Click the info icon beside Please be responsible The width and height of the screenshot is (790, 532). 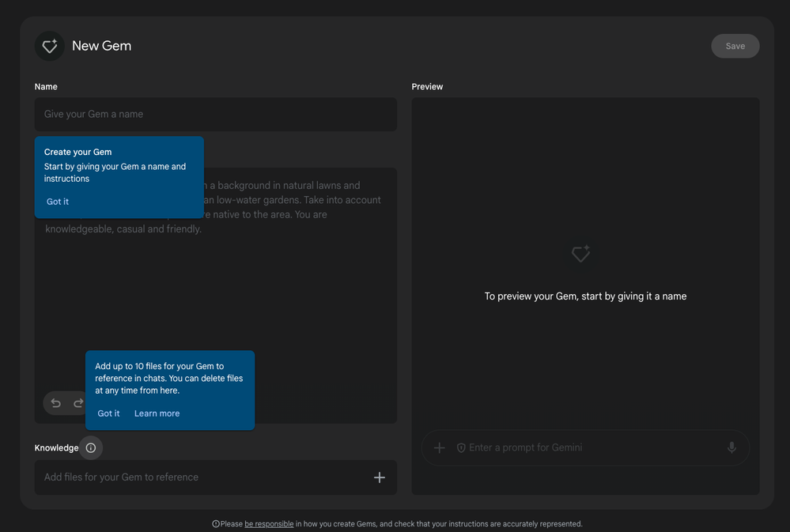pyautogui.click(x=216, y=524)
